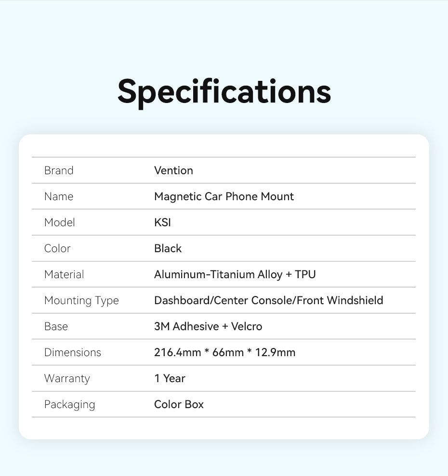Click the Magnetic Car Phone Mount text
Viewport: 448px width, 476px height.
[224, 196]
